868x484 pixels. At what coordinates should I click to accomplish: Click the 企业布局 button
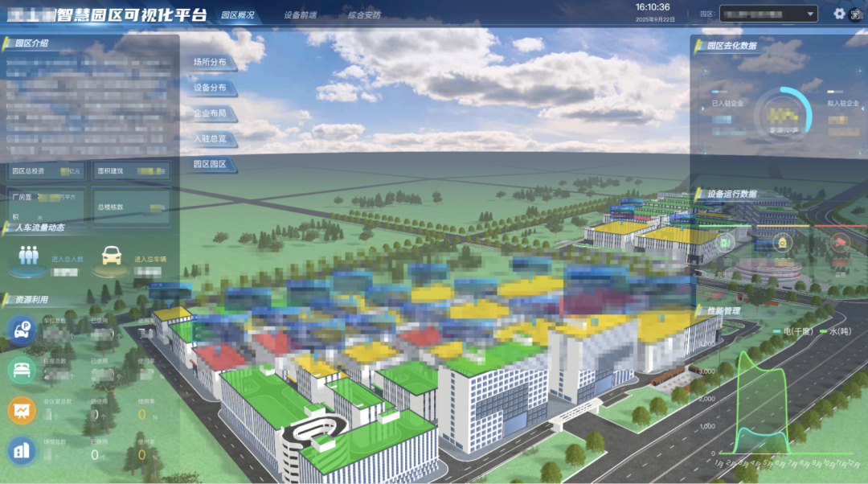[212, 113]
